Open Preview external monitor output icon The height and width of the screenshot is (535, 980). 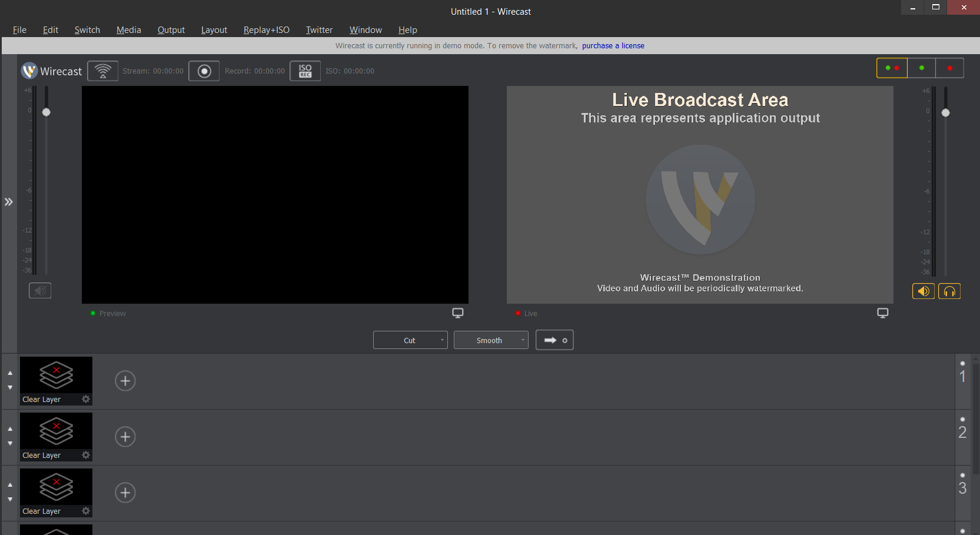click(458, 313)
